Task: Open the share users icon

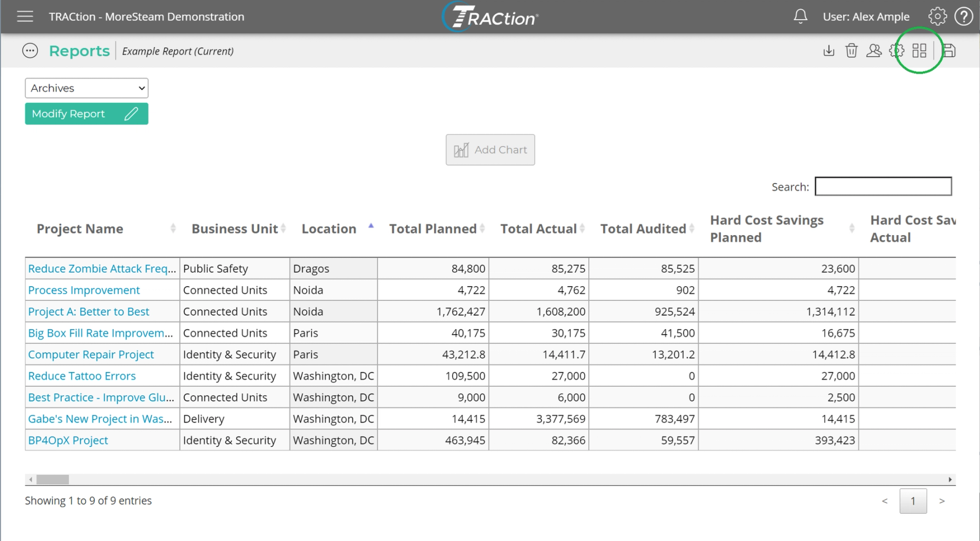Action: click(874, 51)
